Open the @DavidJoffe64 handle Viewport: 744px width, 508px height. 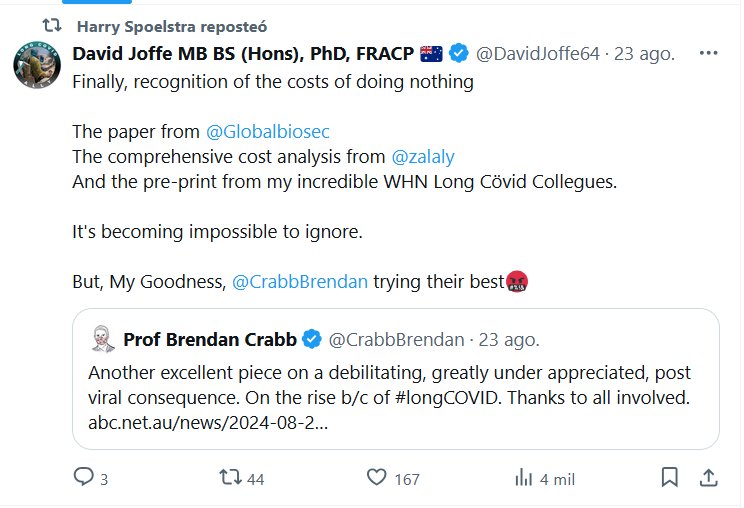pyautogui.click(x=538, y=53)
